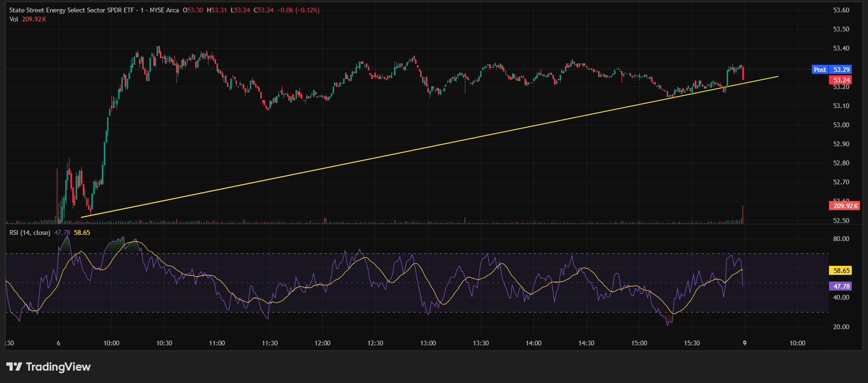
Task: Click the NYSE Arca exchange text
Action: click(164, 10)
